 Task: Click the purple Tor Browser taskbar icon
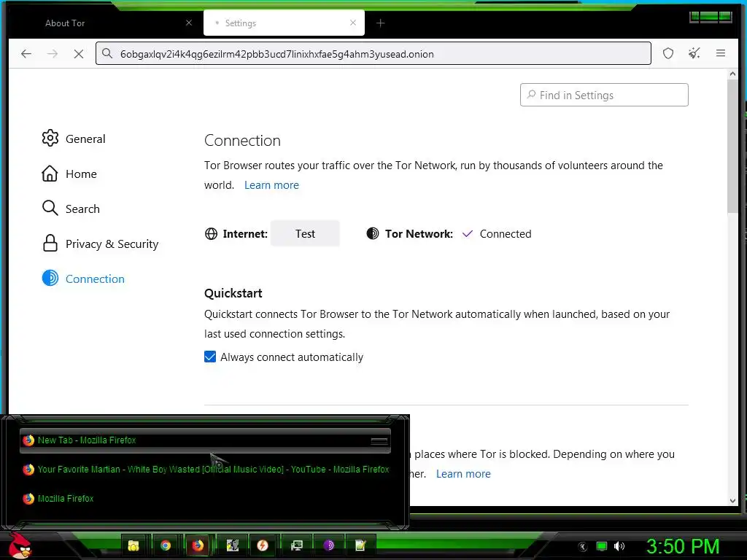coord(329,545)
